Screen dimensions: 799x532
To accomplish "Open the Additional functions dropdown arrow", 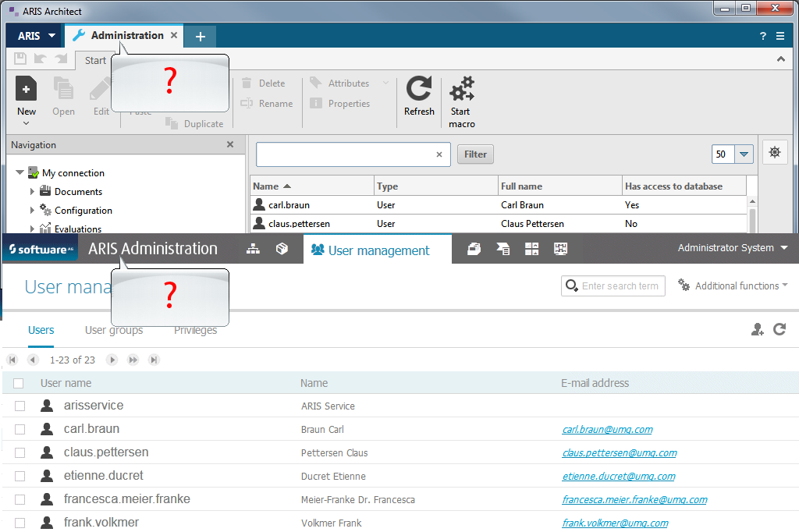I will click(x=785, y=286).
